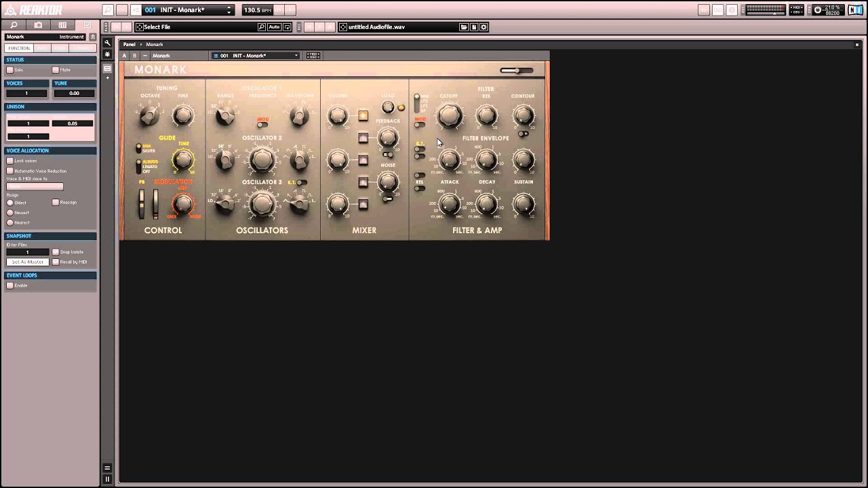Toggle Snap Isolate checkbox
This screenshot has width=868, height=488.
[56, 251]
